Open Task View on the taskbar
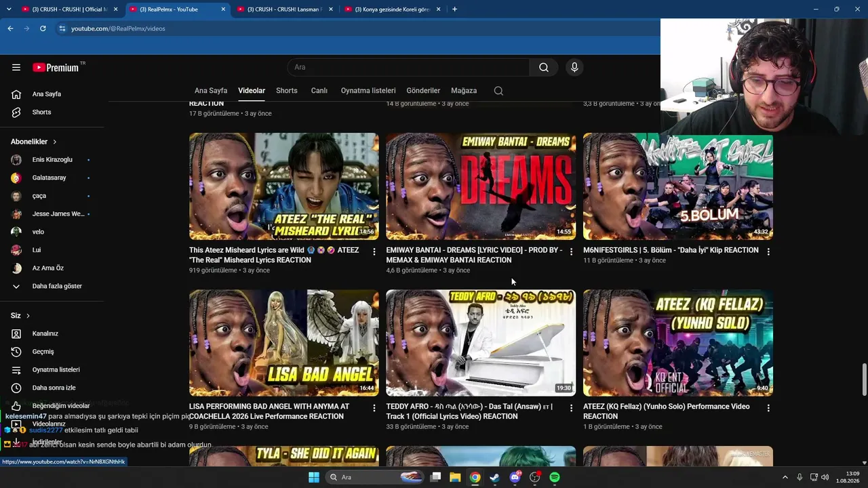 (435, 477)
